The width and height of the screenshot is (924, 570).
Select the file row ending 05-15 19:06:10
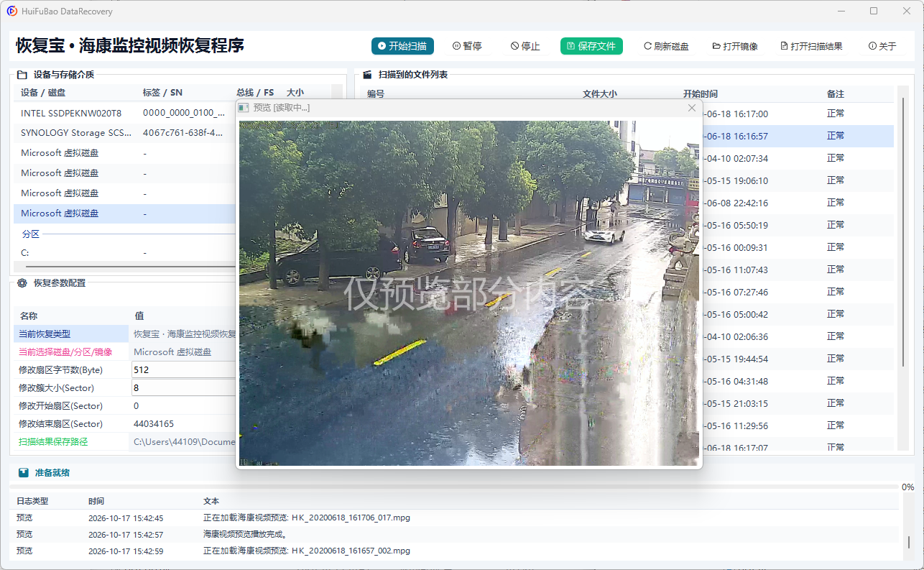(x=798, y=180)
